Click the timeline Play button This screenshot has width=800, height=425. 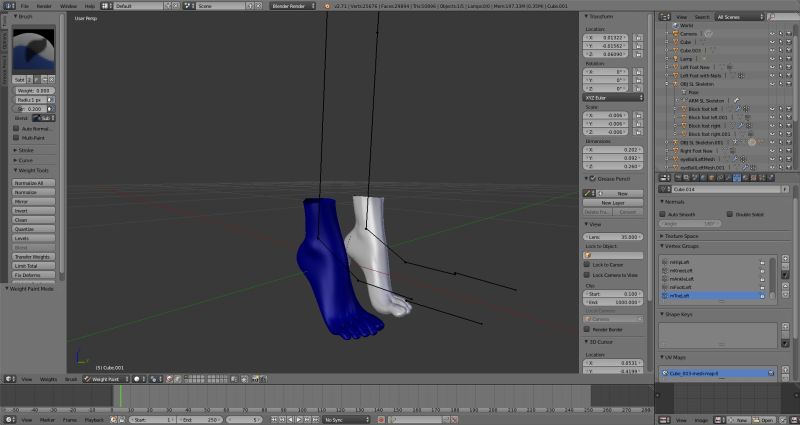[299, 420]
